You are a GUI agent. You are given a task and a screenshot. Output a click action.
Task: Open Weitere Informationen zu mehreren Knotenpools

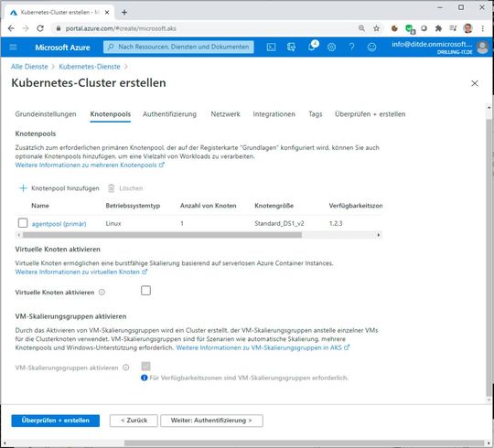90,165
